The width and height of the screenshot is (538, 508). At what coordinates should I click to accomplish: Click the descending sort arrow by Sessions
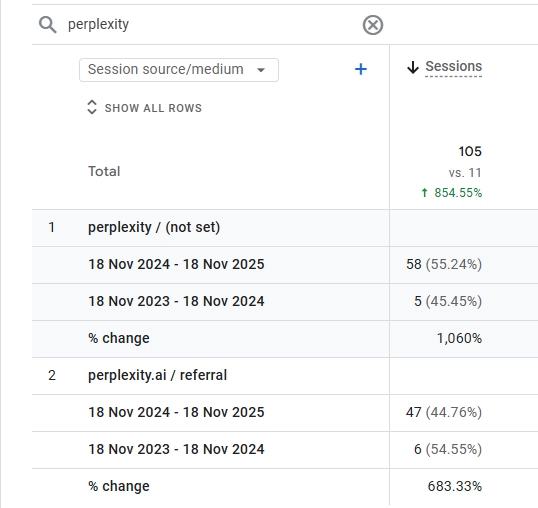point(413,67)
